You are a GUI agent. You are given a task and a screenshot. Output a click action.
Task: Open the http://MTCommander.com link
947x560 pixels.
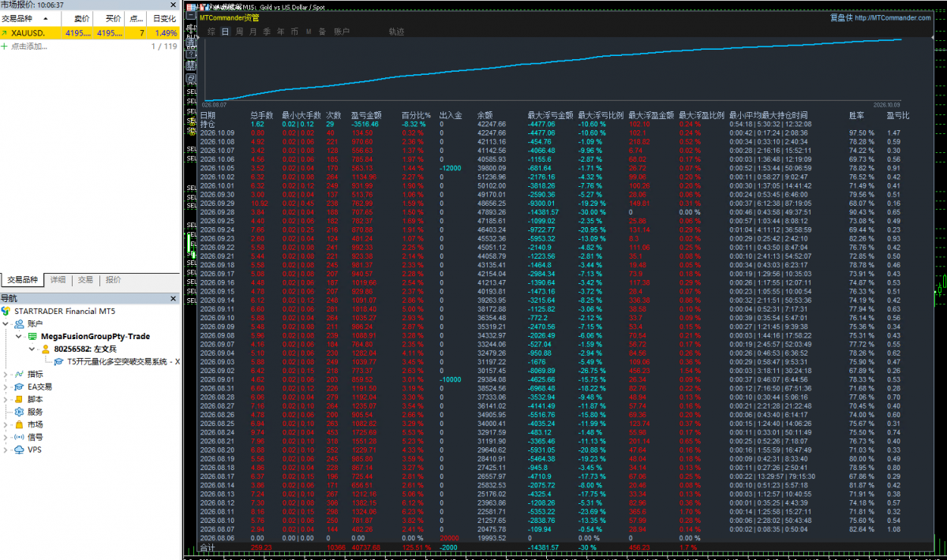[893, 17]
